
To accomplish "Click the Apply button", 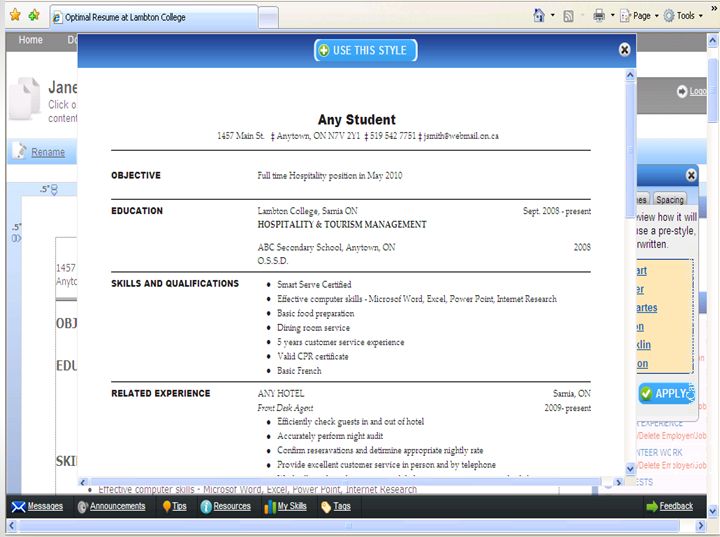I will pyautogui.click(x=666, y=394).
